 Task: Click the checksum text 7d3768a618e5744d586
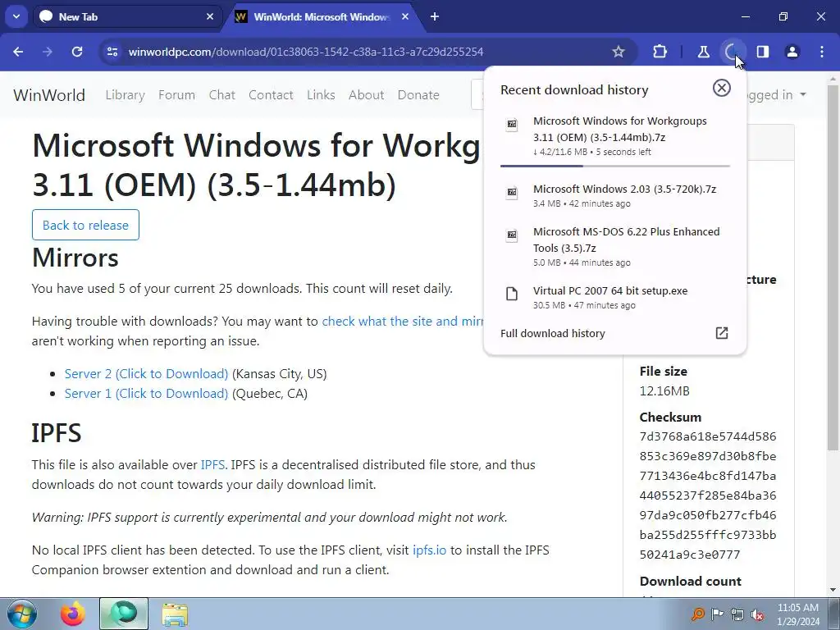click(708, 436)
